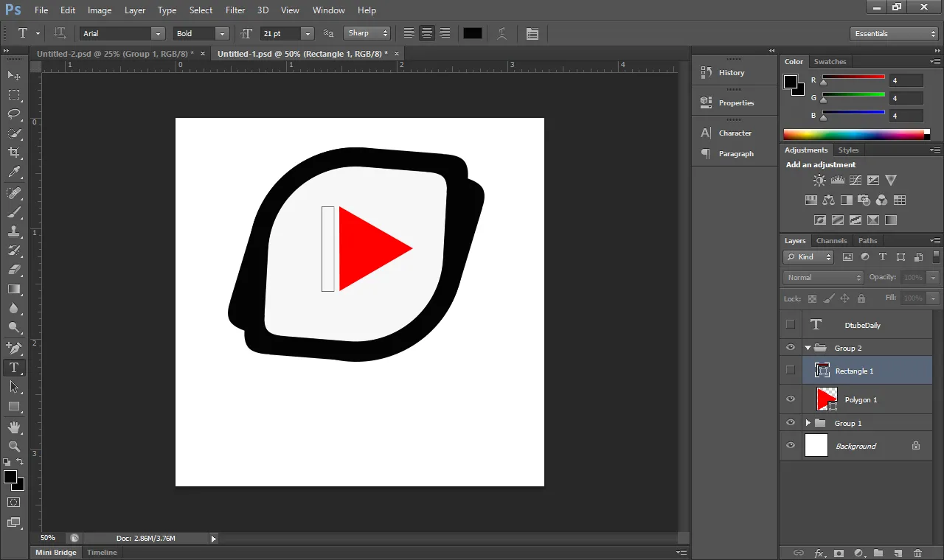Toggle lock transparent pixels
944x560 pixels.
coord(812,298)
